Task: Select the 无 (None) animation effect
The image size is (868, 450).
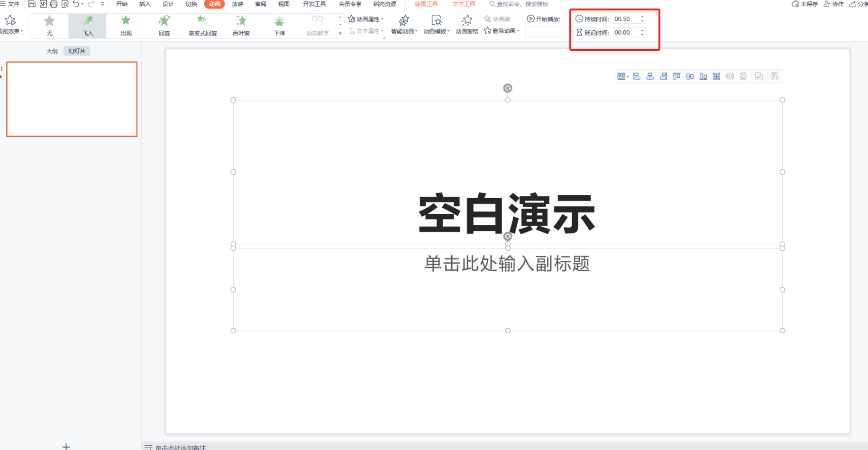Action: (49, 26)
